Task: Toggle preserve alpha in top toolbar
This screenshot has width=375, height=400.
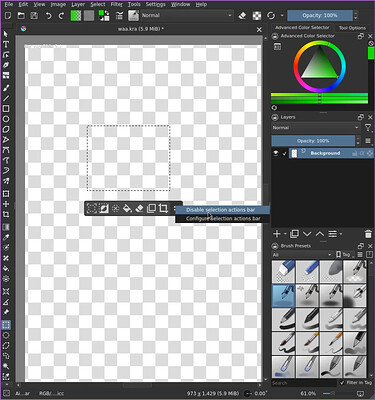Action: click(x=257, y=15)
